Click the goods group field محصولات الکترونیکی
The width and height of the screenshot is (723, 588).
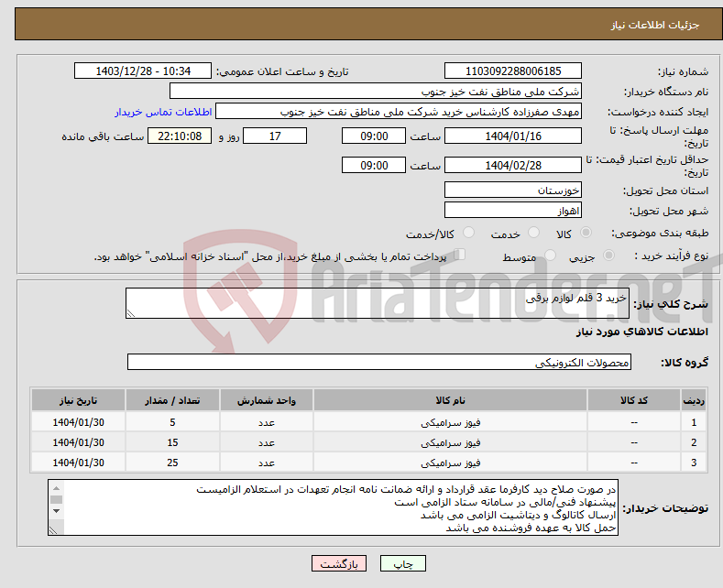pyautogui.click(x=379, y=362)
